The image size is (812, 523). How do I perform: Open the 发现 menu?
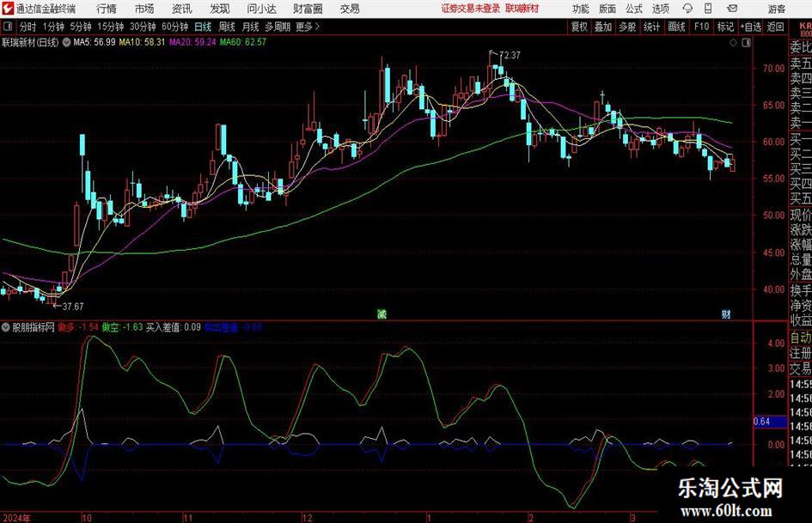click(x=220, y=9)
